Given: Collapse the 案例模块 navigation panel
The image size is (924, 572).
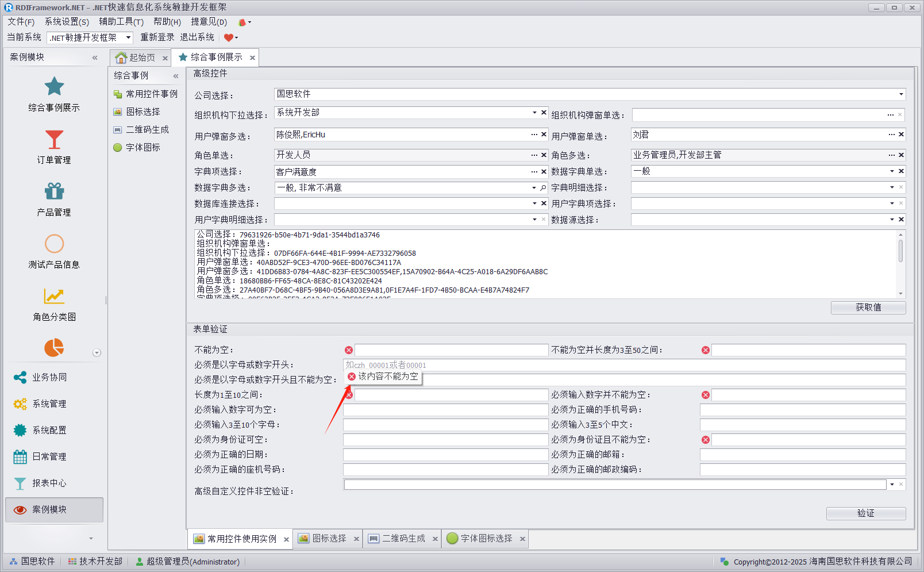Looking at the screenshot, I should point(95,57).
